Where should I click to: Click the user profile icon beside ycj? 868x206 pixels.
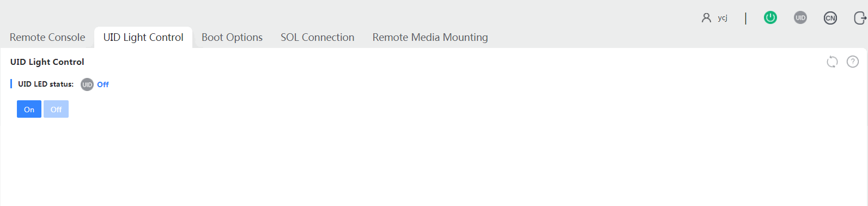706,18
